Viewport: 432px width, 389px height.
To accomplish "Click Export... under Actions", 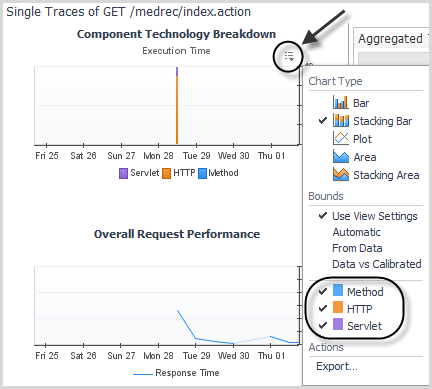I will point(337,366).
